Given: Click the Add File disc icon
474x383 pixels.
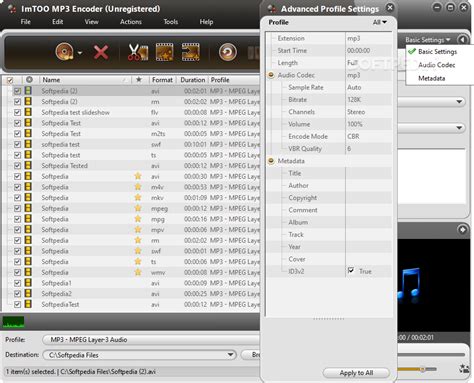Looking at the screenshot, I should click(65, 52).
